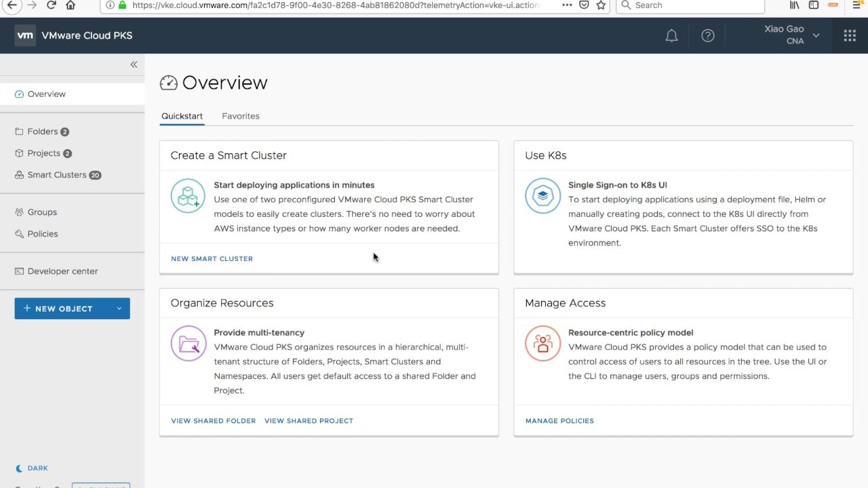Click the site info icon in address bar
This screenshot has width=868, height=488.
(109, 5)
